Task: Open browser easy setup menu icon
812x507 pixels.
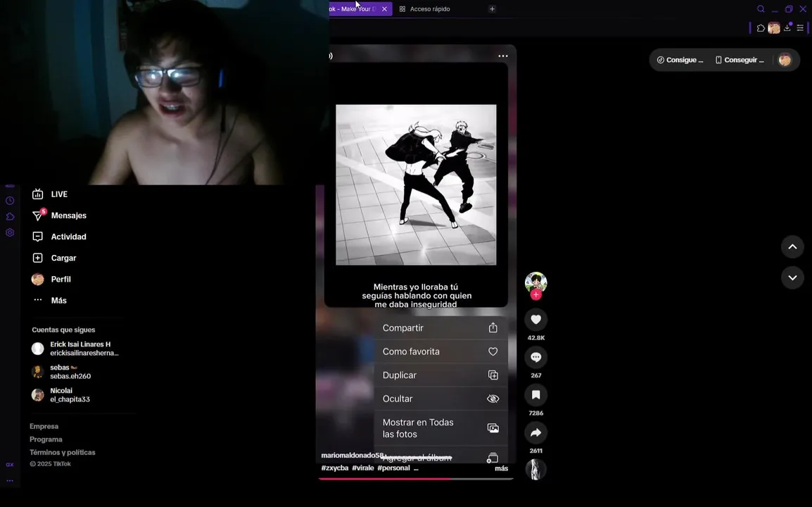Action: click(x=800, y=28)
